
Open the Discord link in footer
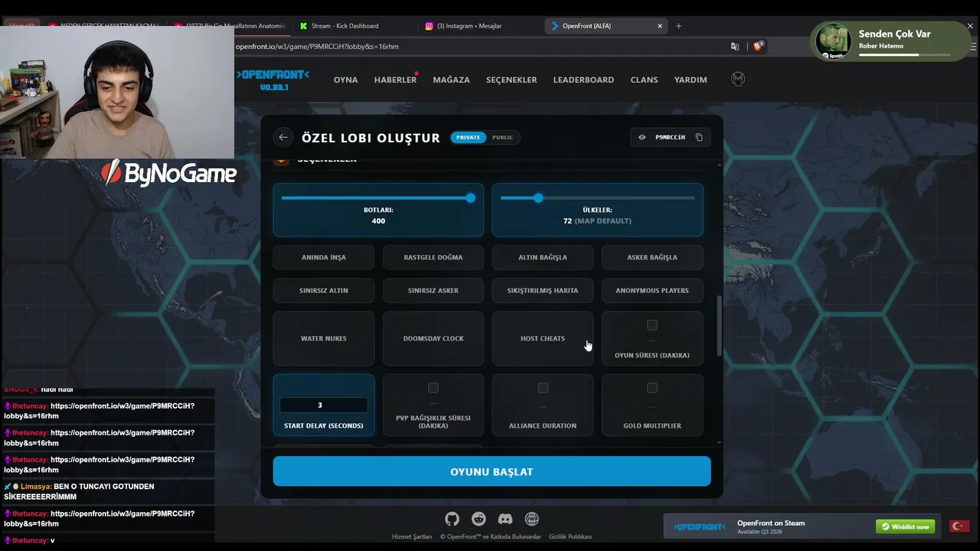click(505, 520)
